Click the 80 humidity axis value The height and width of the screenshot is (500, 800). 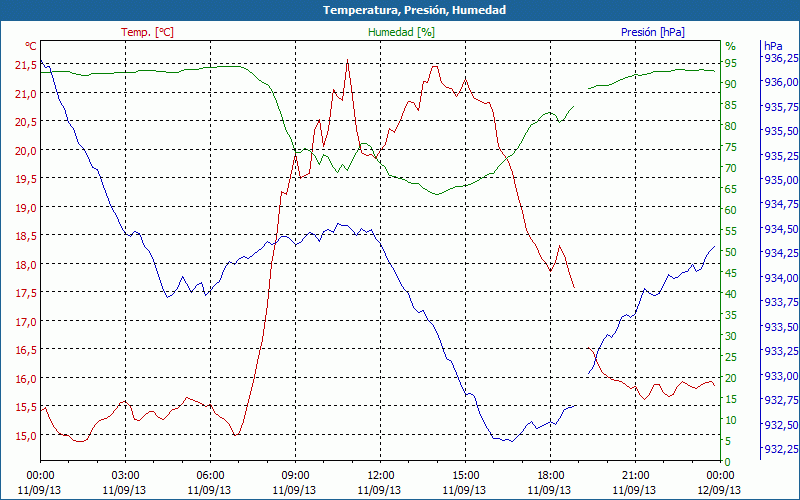point(731,126)
